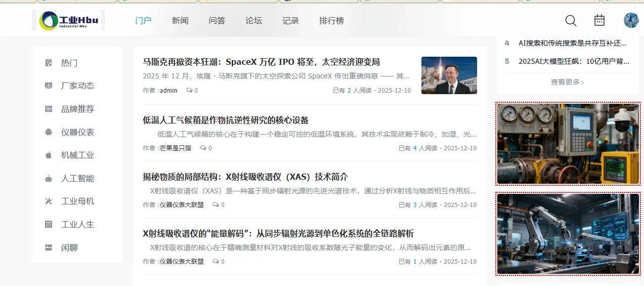Click the 机械工业 apple icon in sidebar

point(49,155)
